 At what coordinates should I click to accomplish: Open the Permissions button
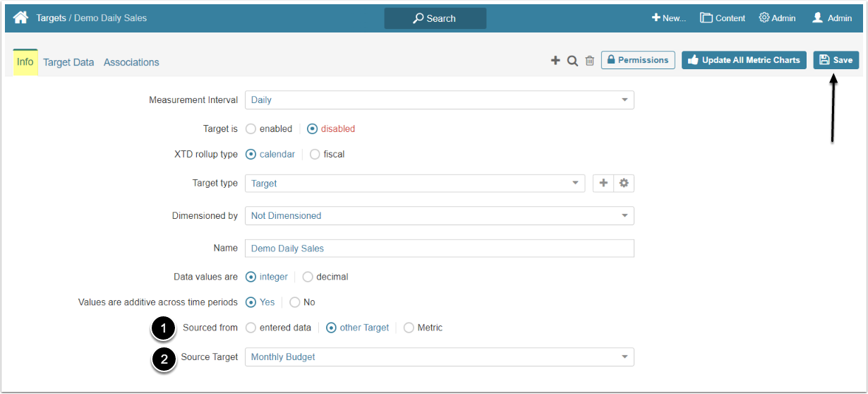point(638,60)
